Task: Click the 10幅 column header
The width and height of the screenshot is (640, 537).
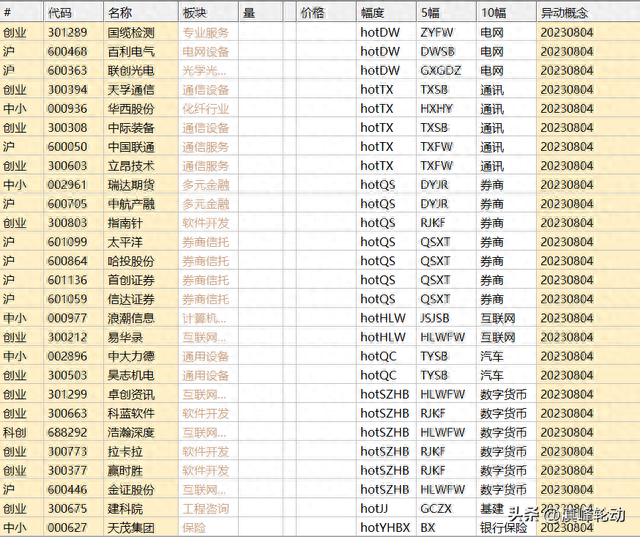Action: 506,13
